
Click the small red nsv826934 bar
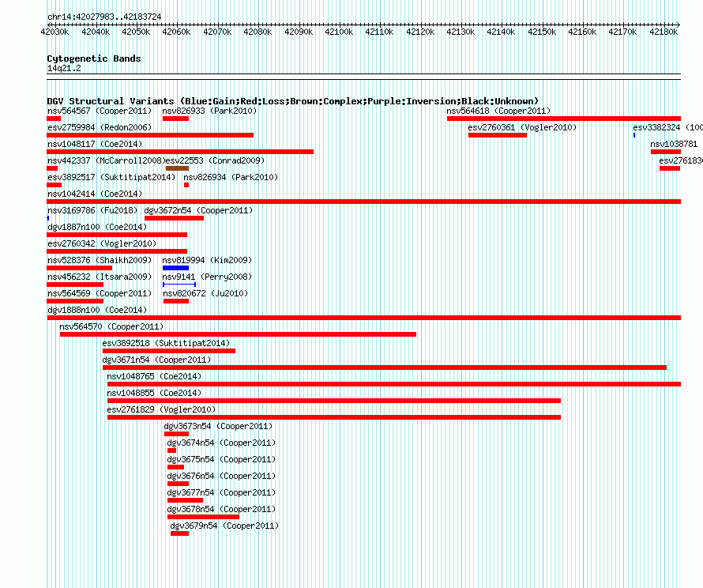[186, 185]
